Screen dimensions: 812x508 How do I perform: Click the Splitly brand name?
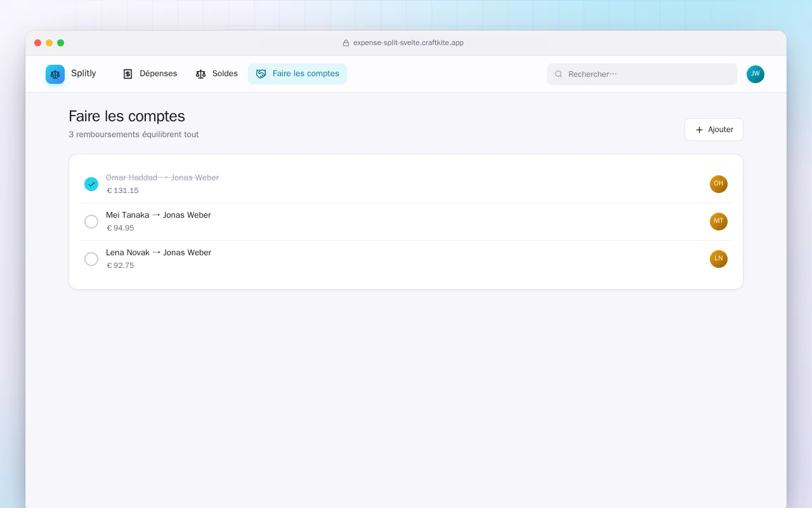pyautogui.click(x=84, y=74)
